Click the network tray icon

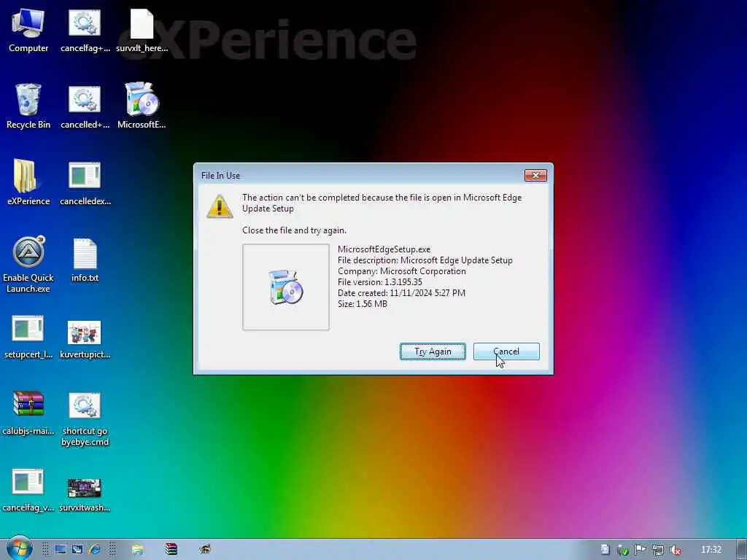point(657,551)
